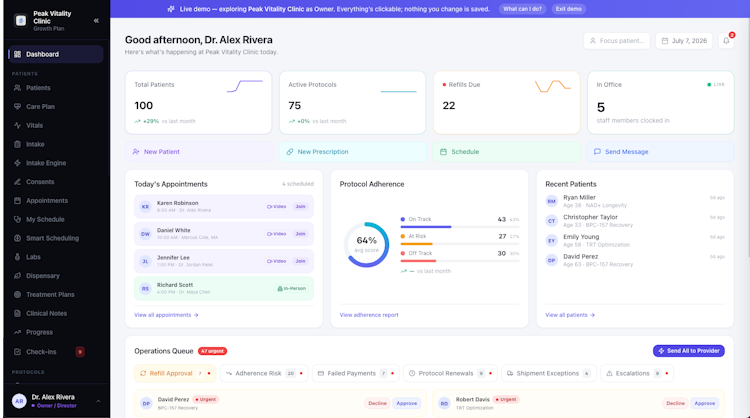Click Send All to Provider button
Screen dimensions: 750x418
[x=689, y=351]
